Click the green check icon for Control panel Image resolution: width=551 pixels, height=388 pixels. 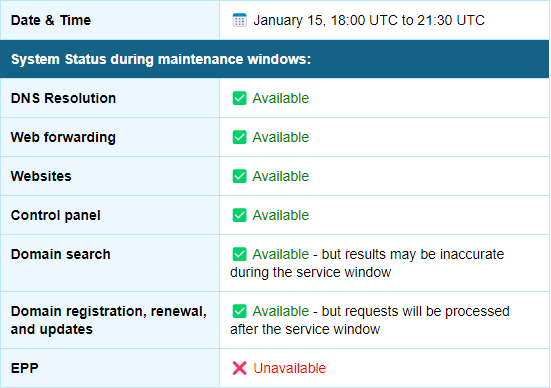point(239,215)
